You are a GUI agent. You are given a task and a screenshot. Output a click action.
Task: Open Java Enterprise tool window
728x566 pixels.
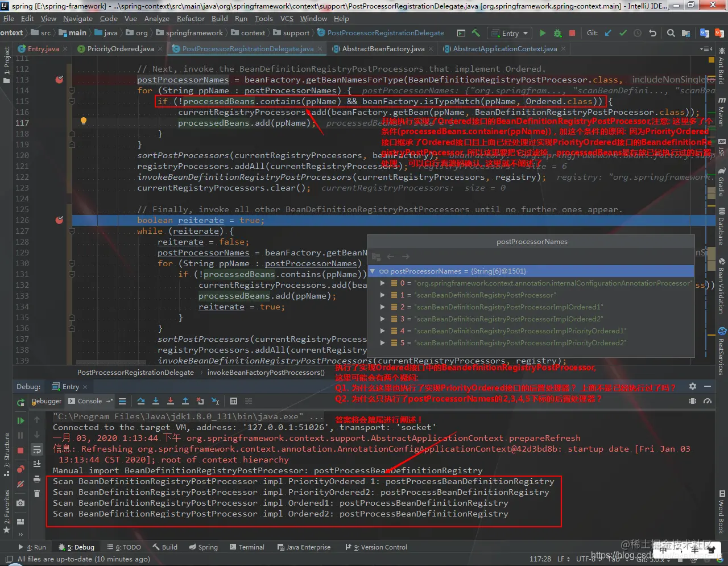pyautogui.click(x=304, y=547)
